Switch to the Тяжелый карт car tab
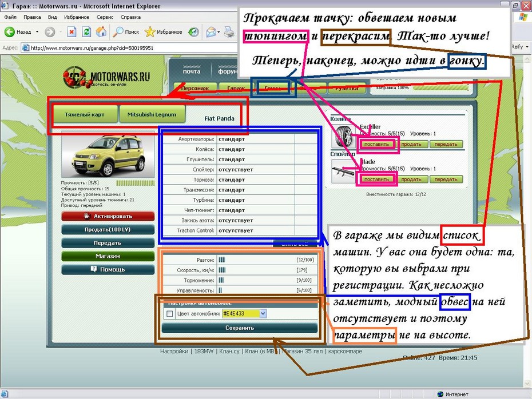Screen dimensions: 532x399 (85, 114)
